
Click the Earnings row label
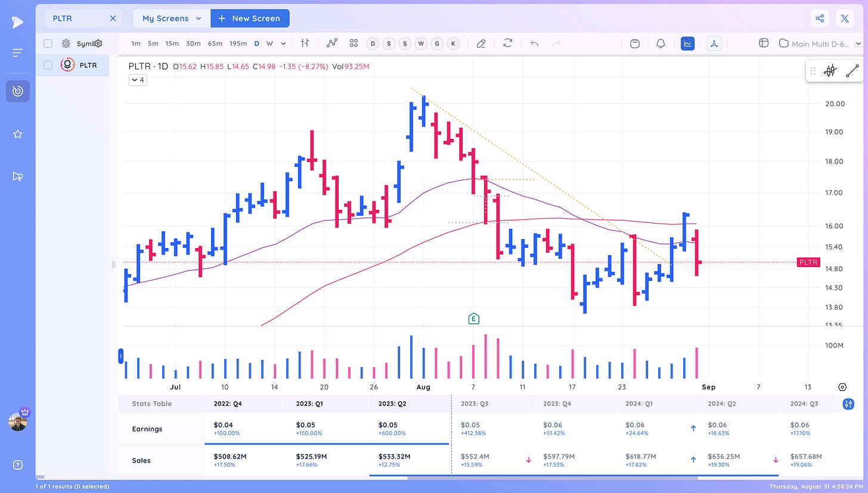[x=148, y=429]
